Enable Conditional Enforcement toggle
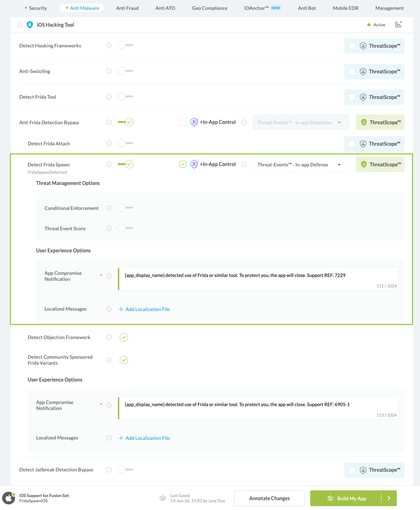Viewport: 420px width, 510px height. pyautogui.click(x=125, y=208)
